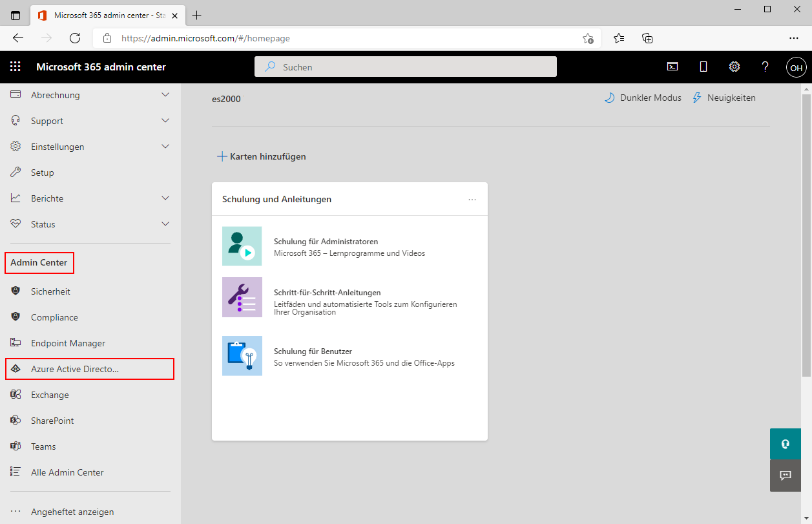The width and height of the screenshot is (812, 524).
Task: Click the Status heart icon
Action: (x=16, y=224)
